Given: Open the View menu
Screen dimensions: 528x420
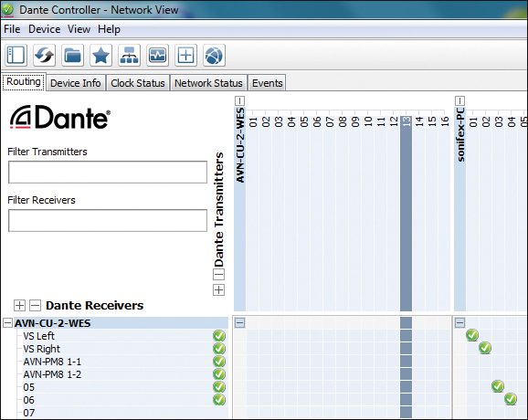Looking at the screenshot, I should click(79, 29).
